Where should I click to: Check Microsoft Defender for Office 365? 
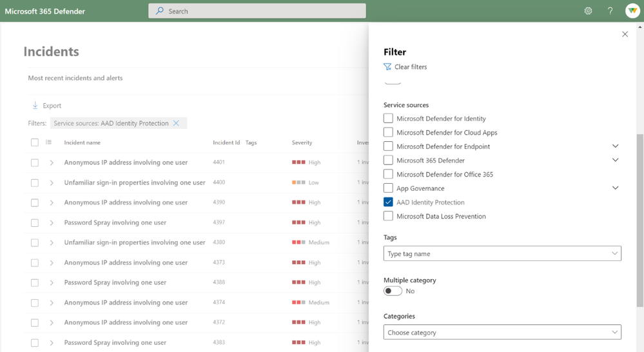388,174
